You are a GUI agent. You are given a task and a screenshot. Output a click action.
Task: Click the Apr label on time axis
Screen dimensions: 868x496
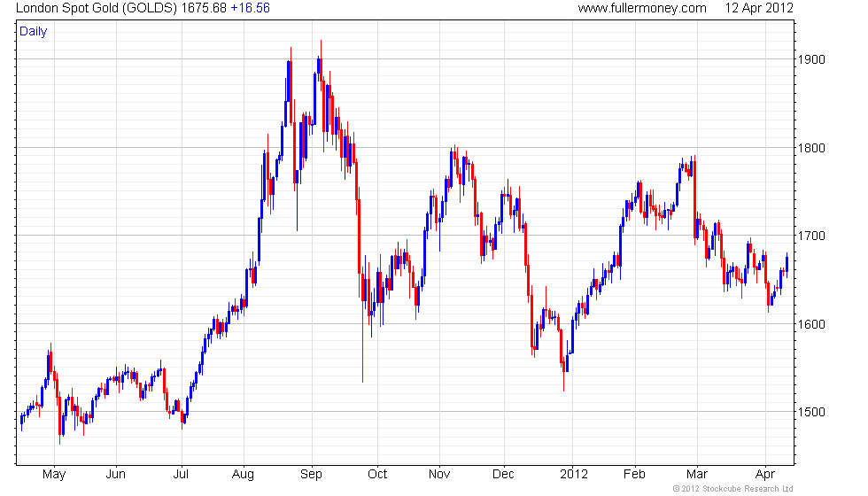tap(765, 475)
